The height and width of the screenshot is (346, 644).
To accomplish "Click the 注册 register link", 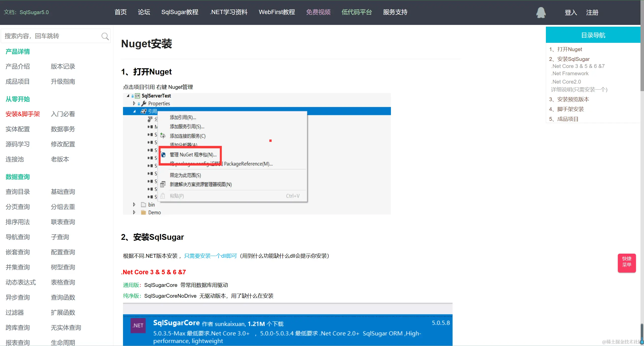I will coord(592,13).
